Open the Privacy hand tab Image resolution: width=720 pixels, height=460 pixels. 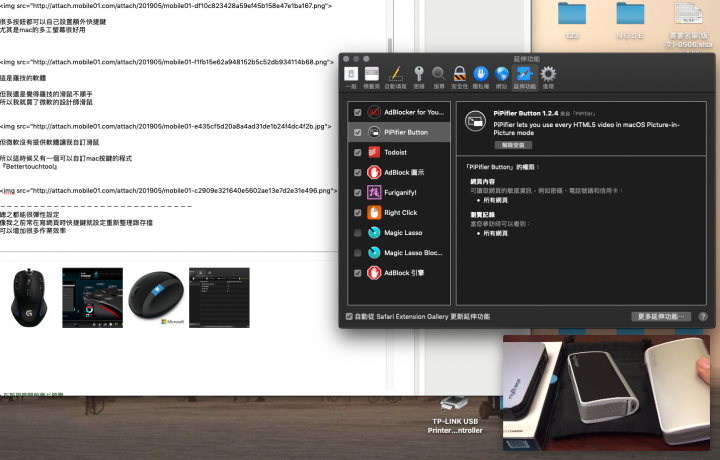(x=481, y=78)
